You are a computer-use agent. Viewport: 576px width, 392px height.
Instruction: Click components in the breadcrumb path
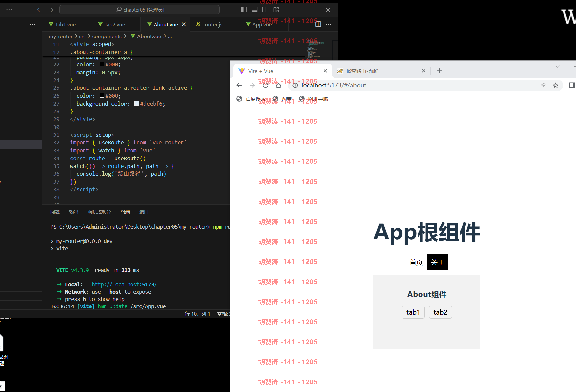[107, 36]
